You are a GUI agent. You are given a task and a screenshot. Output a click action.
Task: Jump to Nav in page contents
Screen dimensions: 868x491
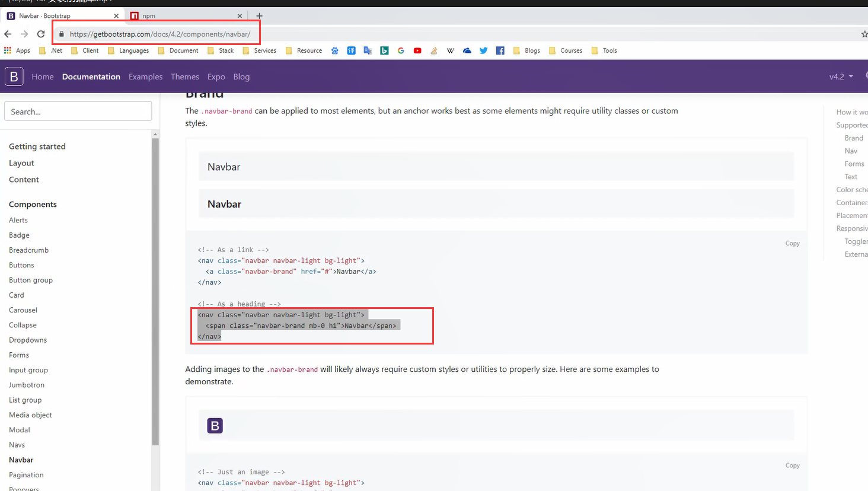[x=851, y=151]
